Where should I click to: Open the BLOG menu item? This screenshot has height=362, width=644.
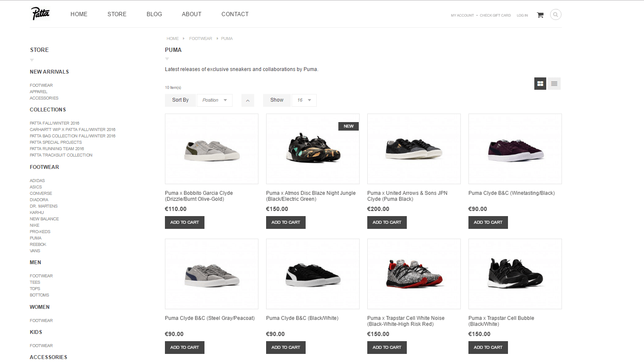click(154, 14)
